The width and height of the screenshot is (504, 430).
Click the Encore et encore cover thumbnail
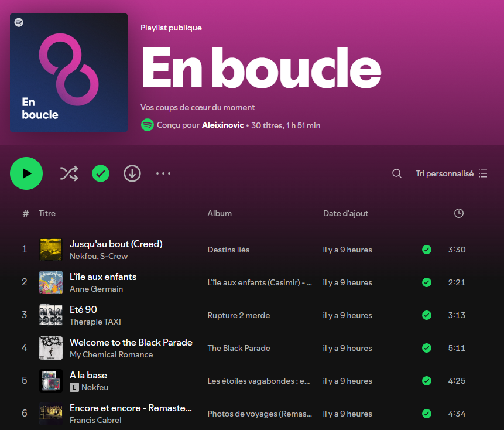pos(51,414)
